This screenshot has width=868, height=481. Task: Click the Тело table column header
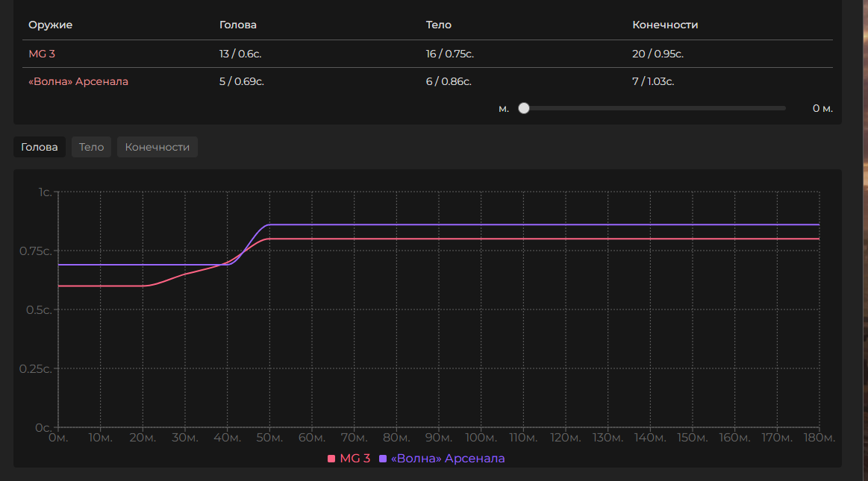point(438,25)
